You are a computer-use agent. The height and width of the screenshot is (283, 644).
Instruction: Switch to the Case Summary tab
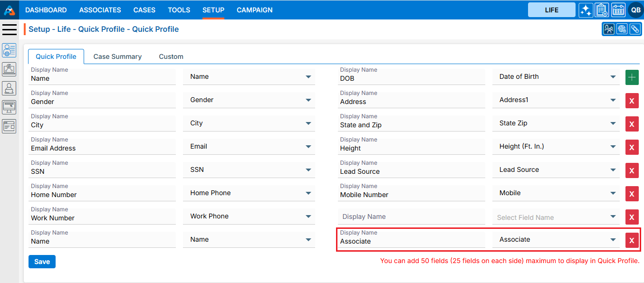coord(117,57)
